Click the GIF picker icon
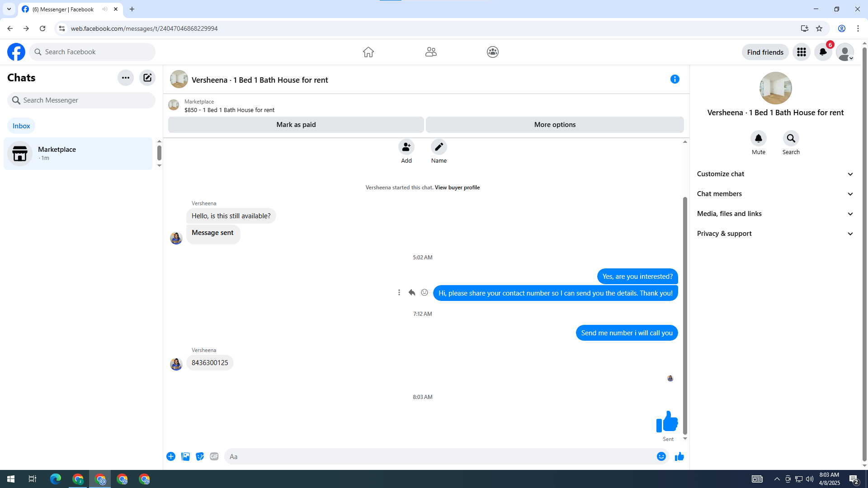 (214, 456)
